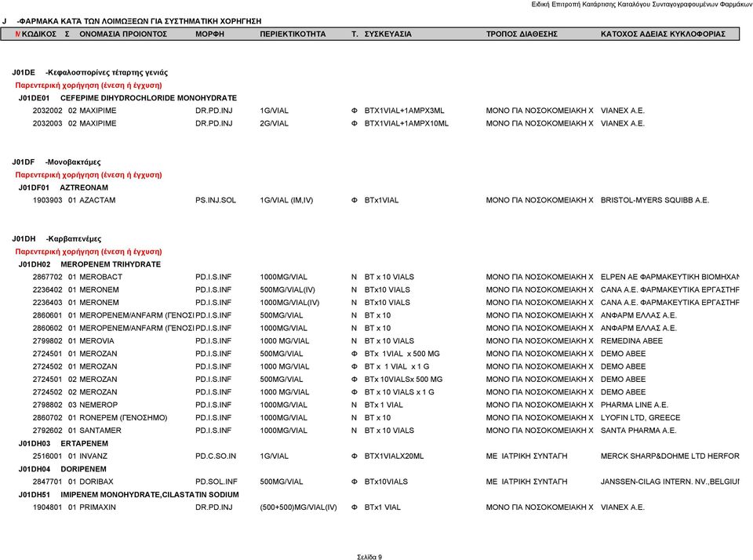Click packaging 'BTX1VIAL+1AMPX10ML'
Viewport: 753px width, 560px height.
pyautogui.click(x=406, y=123)
